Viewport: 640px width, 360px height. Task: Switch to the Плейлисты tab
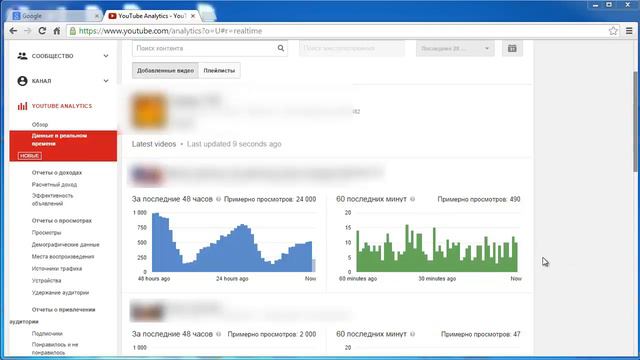click(x=219, y=71)
